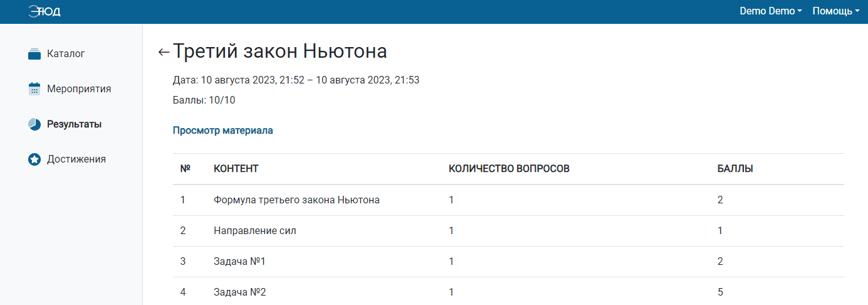
Task: Go to Мероприятия section
Action: click(x=79, y=89)
